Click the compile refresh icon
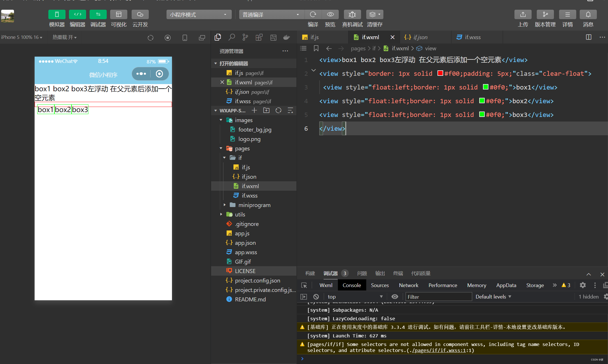The image size is (608, 364). click(313, 15)
